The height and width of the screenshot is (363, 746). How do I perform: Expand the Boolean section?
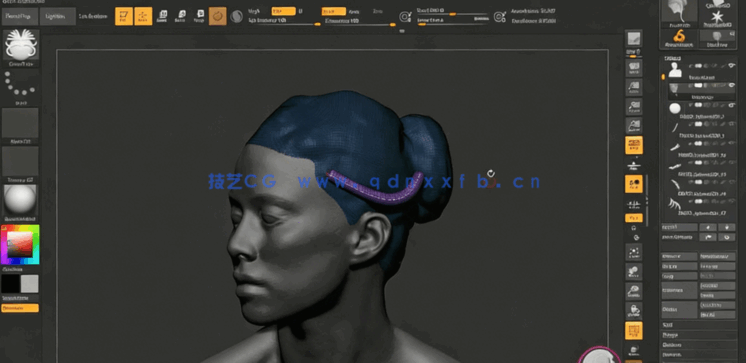[699, 345]
